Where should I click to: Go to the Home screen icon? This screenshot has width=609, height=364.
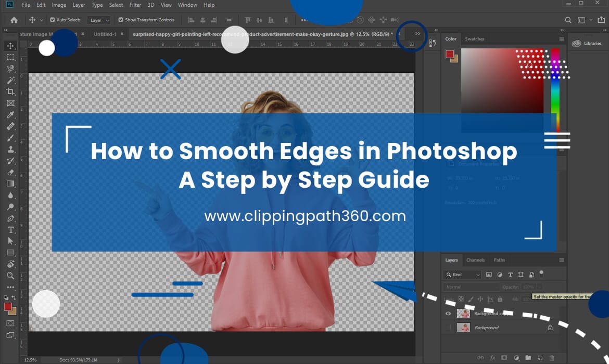[x=14, y=20]
